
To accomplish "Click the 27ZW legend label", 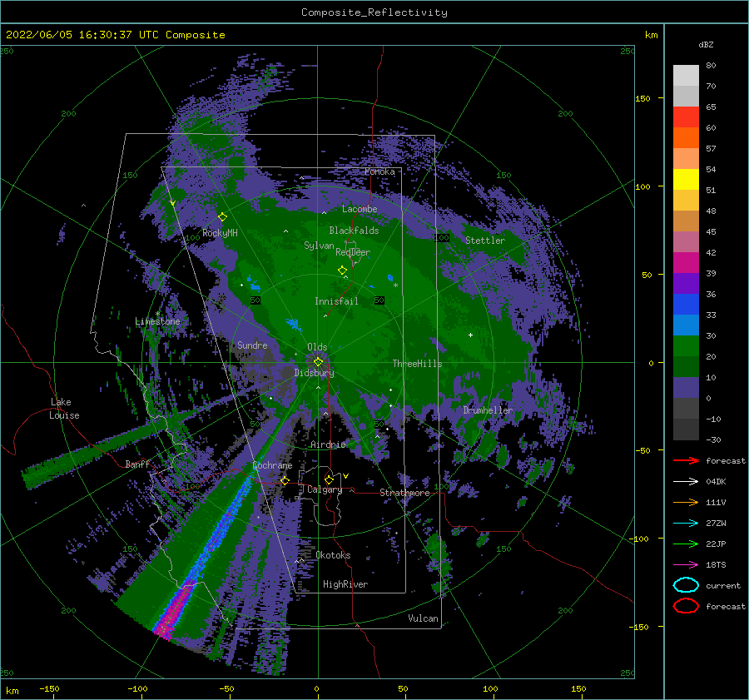I will tap(716, 524).
